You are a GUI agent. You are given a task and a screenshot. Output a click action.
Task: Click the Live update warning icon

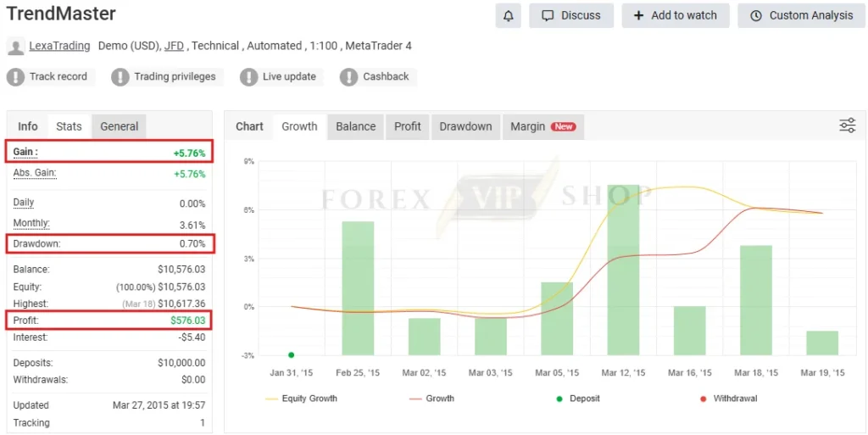(249, 77)
